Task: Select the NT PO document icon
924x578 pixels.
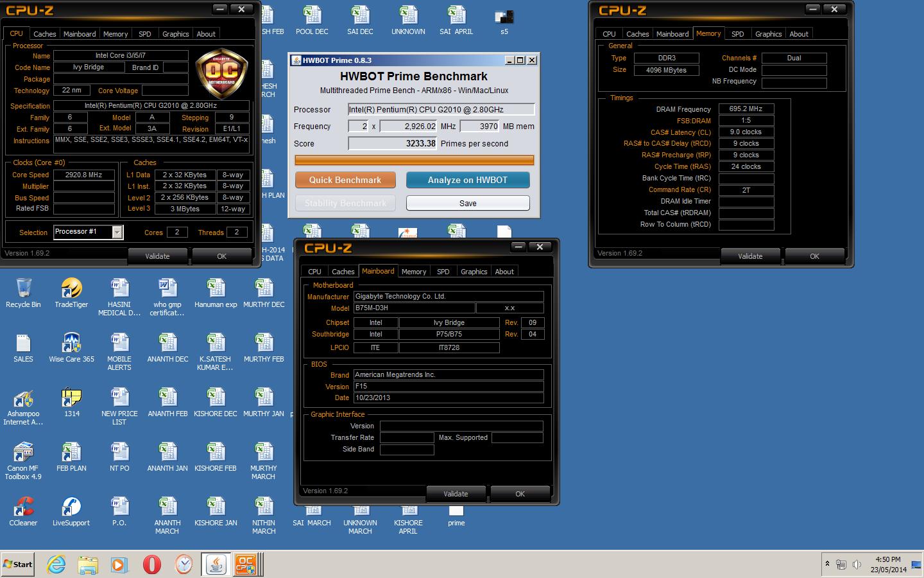Action: click(119, 457)
